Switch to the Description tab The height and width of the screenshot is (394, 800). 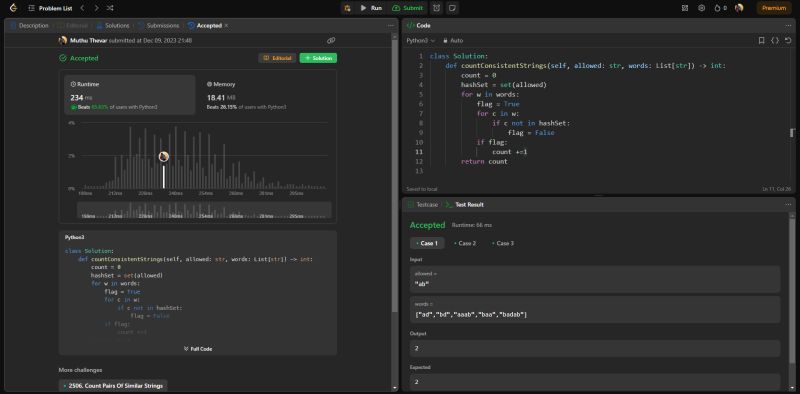30,26
